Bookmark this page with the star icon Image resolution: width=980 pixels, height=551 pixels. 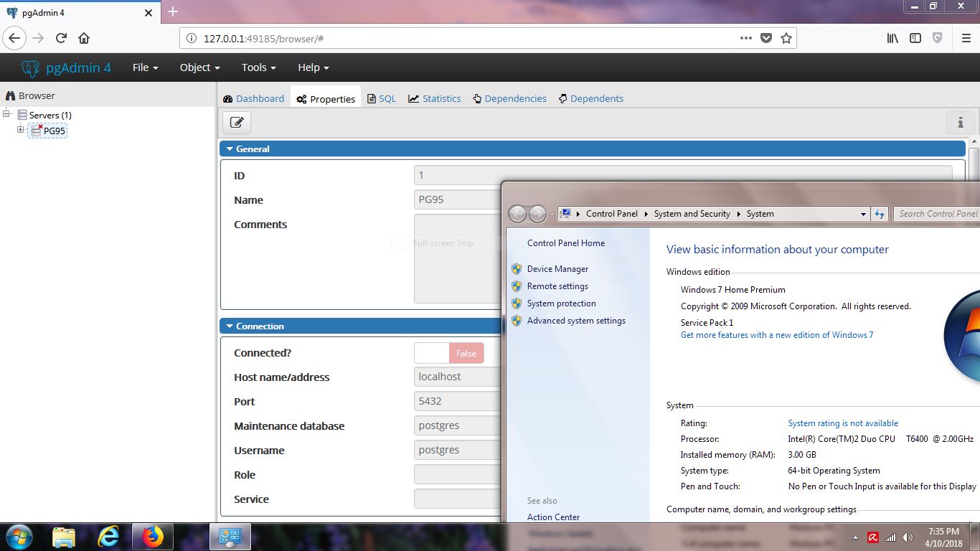pos(786,38)
